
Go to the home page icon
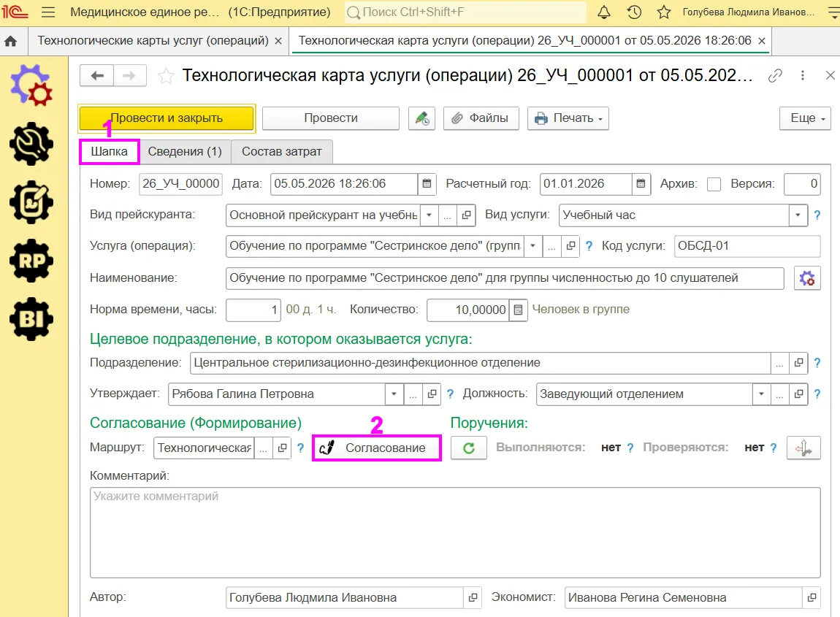11,41
